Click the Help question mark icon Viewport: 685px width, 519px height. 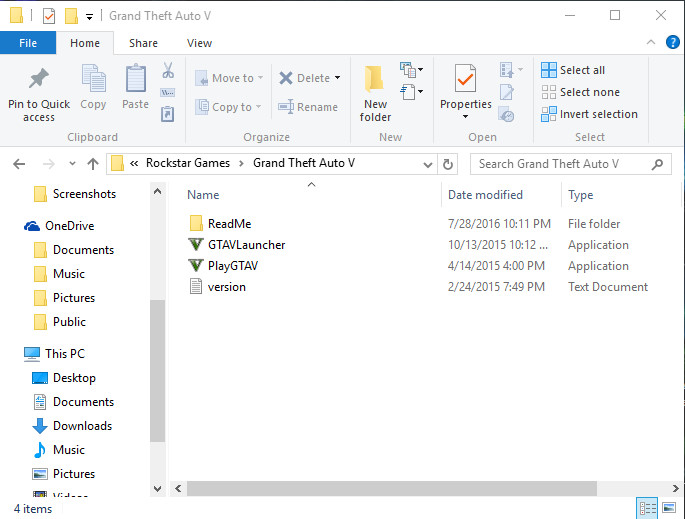coord(672,42)
